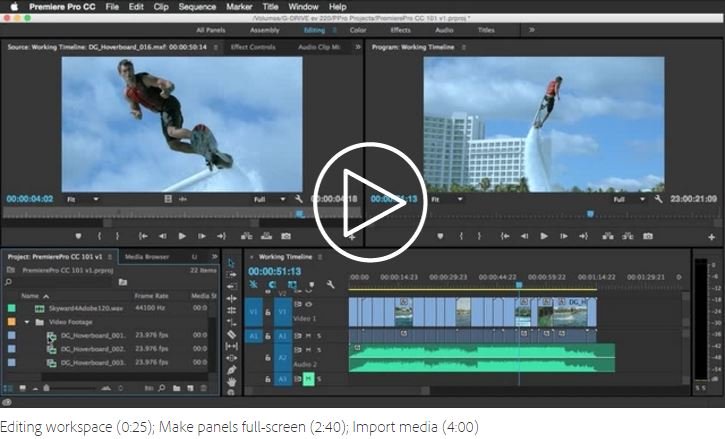
Task: Go to In point in the Source monitor
Action: tap(143, 236)
